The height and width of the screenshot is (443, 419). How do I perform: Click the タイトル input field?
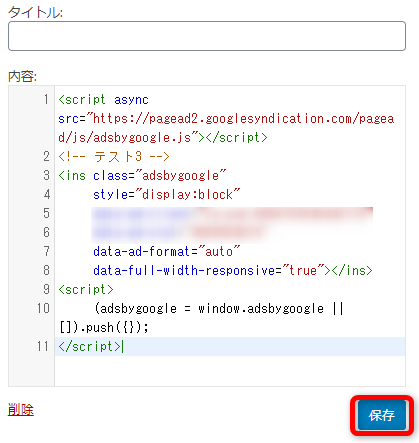pos(207,36)
